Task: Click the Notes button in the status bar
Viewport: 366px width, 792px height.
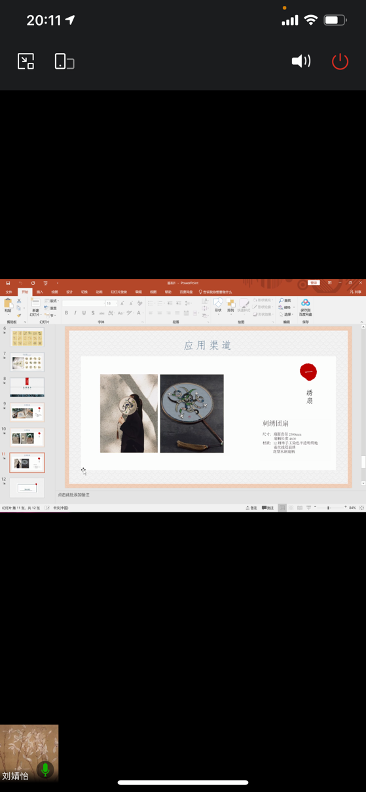Action: (250, 508)
